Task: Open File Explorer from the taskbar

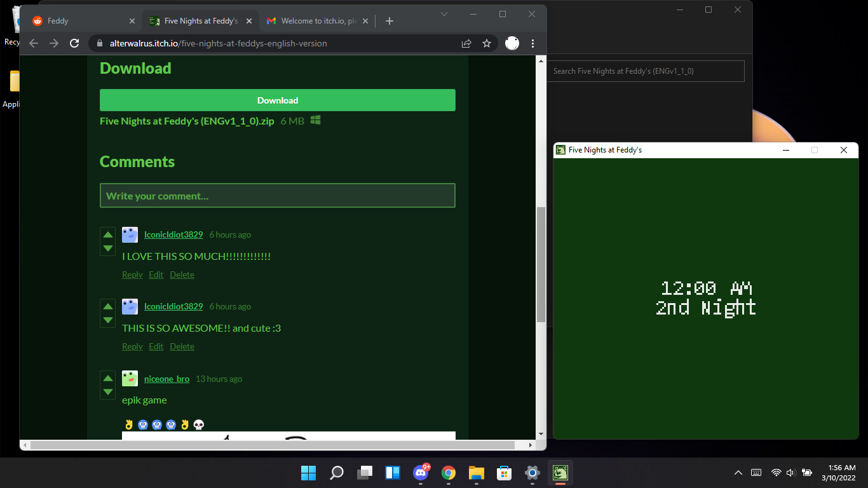Action: (477, 473)
